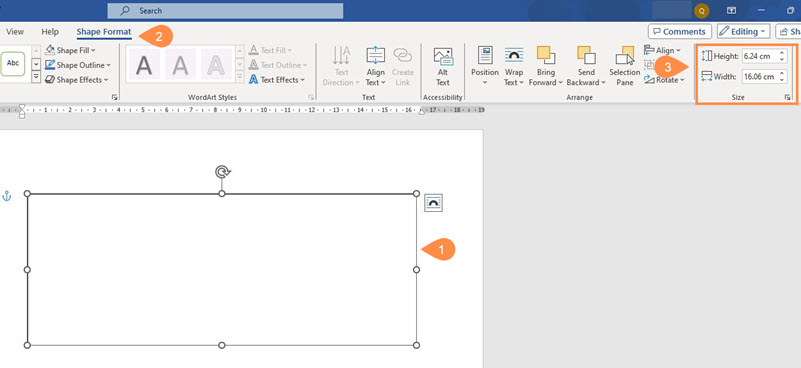Open Layout Options button next to text box
801x368 pixels.
(x=434, y=203)
